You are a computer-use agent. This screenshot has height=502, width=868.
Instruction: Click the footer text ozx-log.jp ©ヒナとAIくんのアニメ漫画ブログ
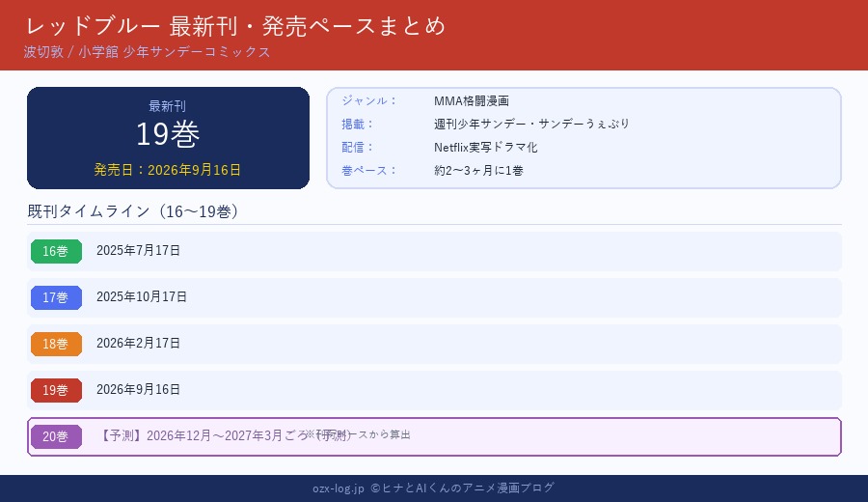[433, 488]
